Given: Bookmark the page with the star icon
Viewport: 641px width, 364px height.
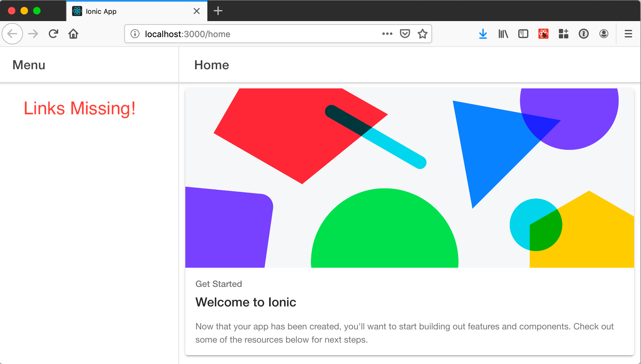Looking at the screenshot, I should [x=423, y=34].
